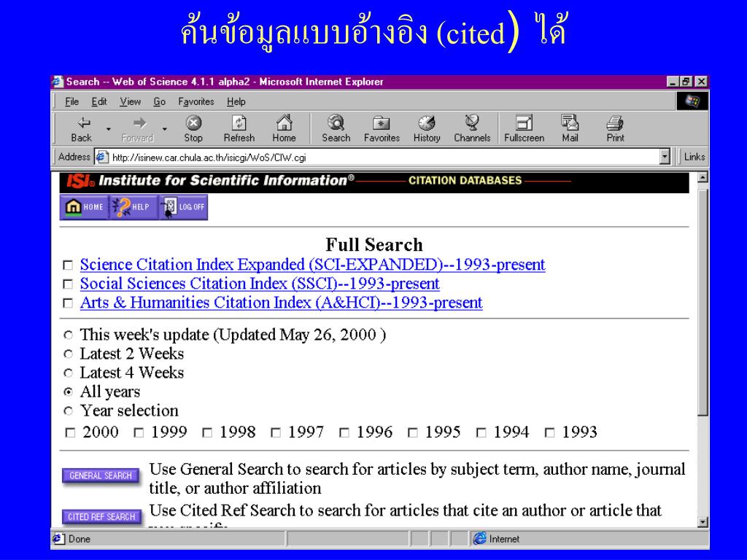Open the Help menu
The image size is (747, 560).
tap(236, 101)
